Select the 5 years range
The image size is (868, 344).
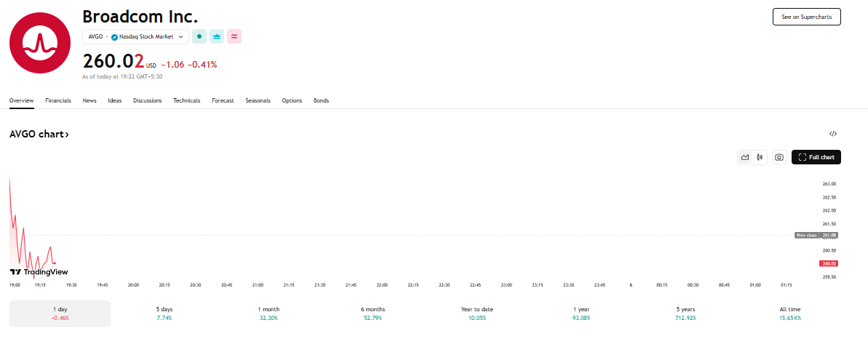coord(685,313)
